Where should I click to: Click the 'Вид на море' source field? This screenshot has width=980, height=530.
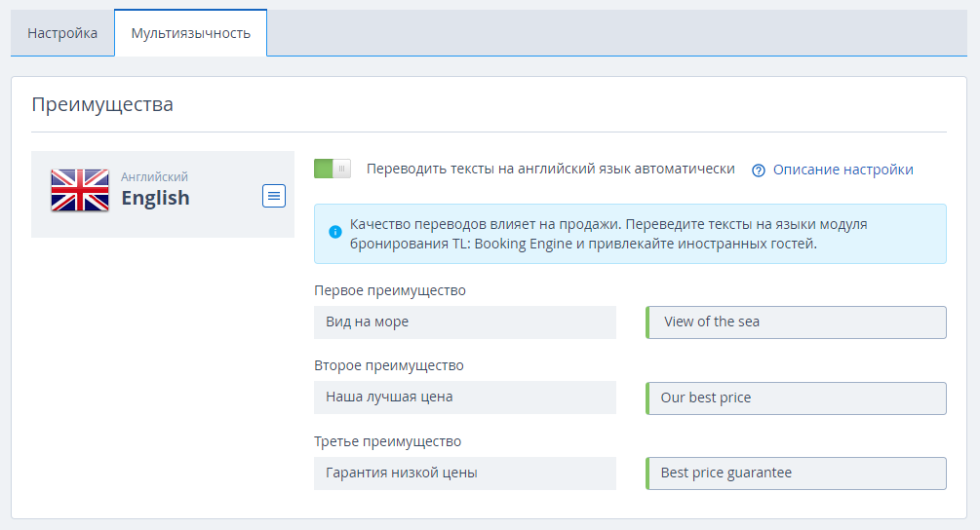pos(465,322)
